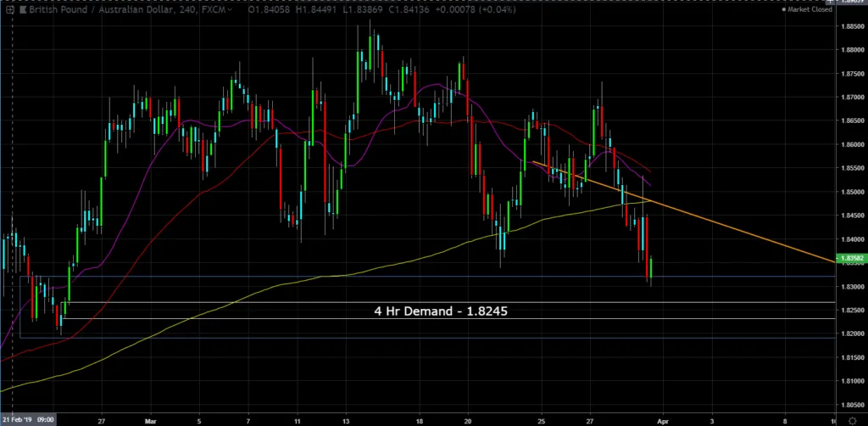Select the '4 Hr Demand - 1.8245' text label

click(441, 311)
